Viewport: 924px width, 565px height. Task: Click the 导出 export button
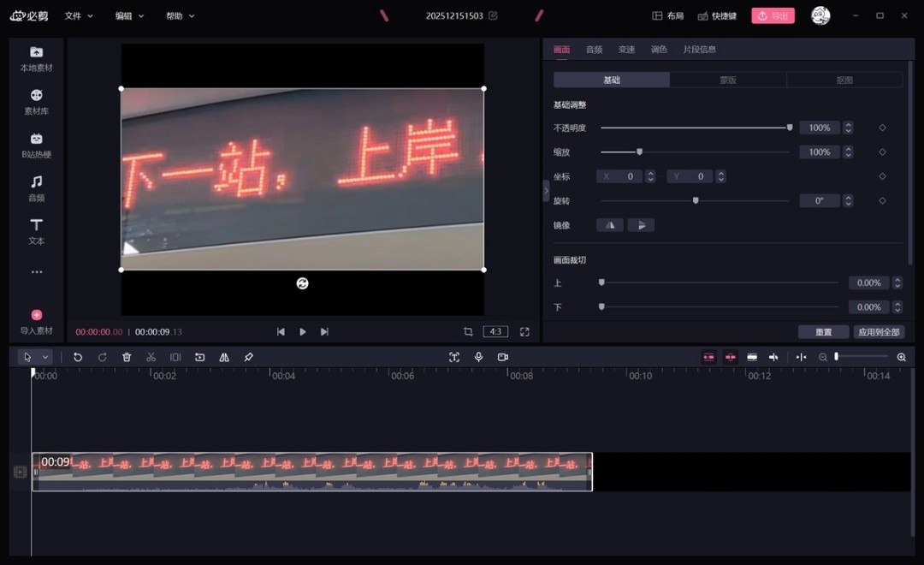point(773,15)
